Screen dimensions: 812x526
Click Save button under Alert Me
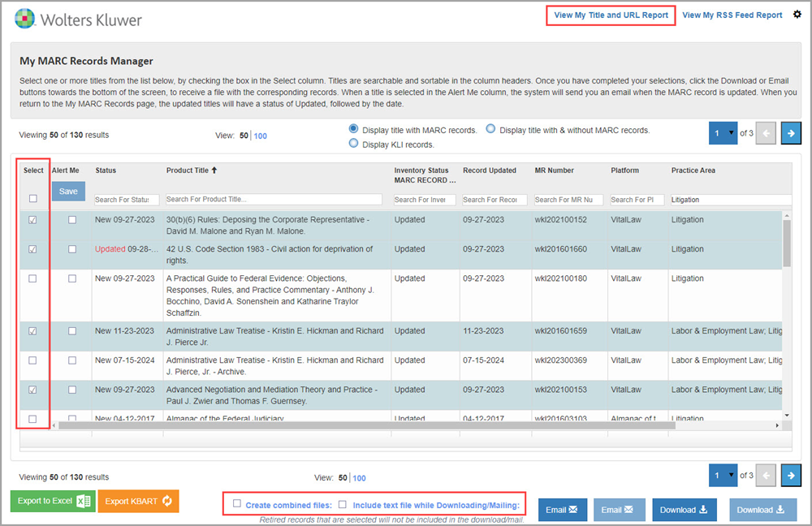pyautogui.click(x=68, y=191)
